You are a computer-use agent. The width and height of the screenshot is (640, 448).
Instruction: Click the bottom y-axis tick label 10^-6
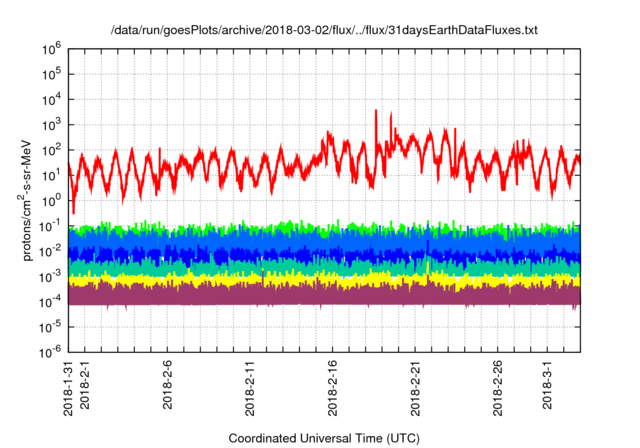(x=50, y=353)
